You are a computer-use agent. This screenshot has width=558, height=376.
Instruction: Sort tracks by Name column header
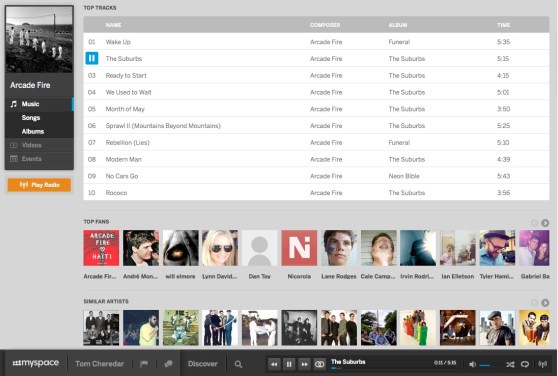point(114,25)
